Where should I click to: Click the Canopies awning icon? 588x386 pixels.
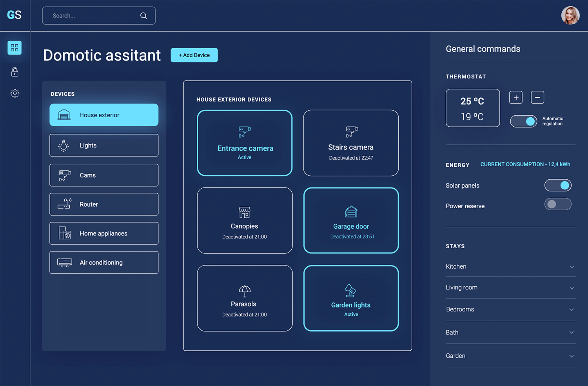point(245,212)
